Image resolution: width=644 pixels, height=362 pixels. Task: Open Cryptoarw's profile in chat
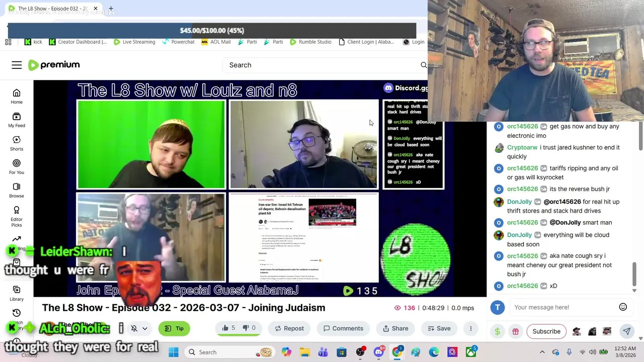[522, 147]
